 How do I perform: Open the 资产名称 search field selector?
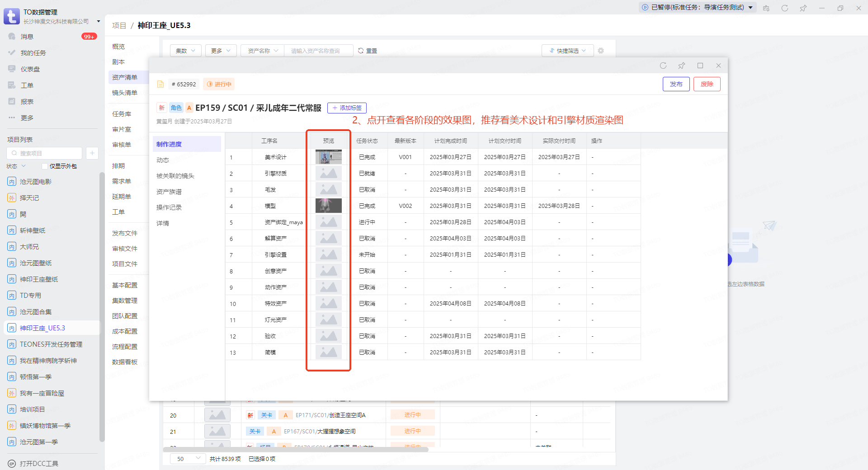(263, 51)
